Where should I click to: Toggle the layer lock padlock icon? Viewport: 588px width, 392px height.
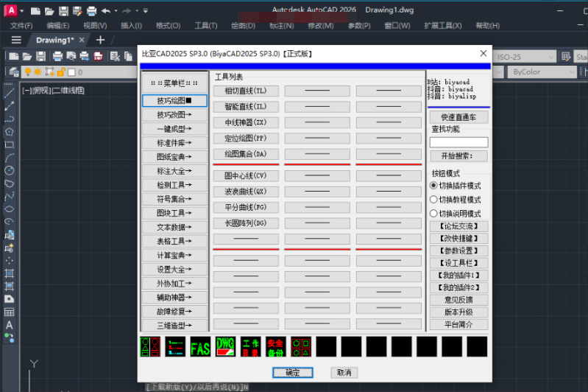point(61,71)
